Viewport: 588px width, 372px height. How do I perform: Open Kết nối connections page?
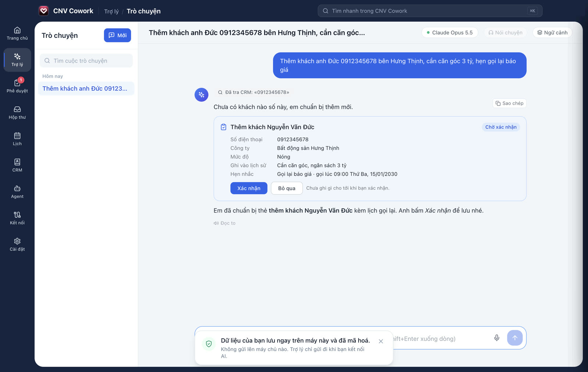pos(17,218)
